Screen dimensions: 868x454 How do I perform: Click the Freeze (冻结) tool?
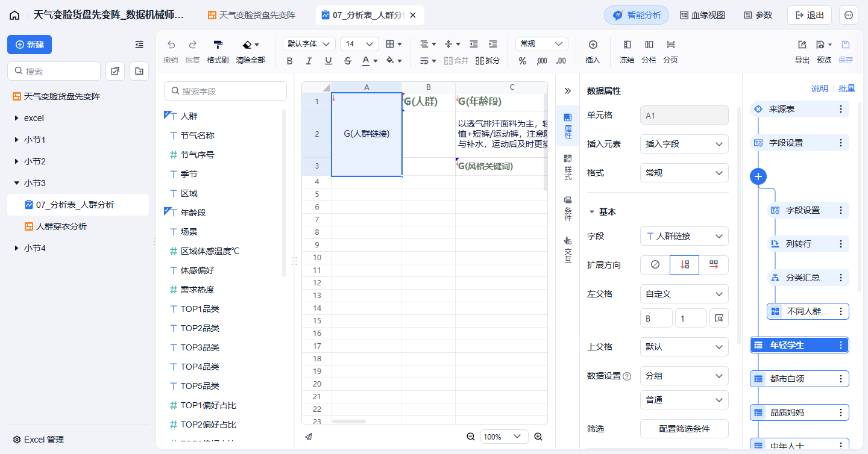[627, 52]
